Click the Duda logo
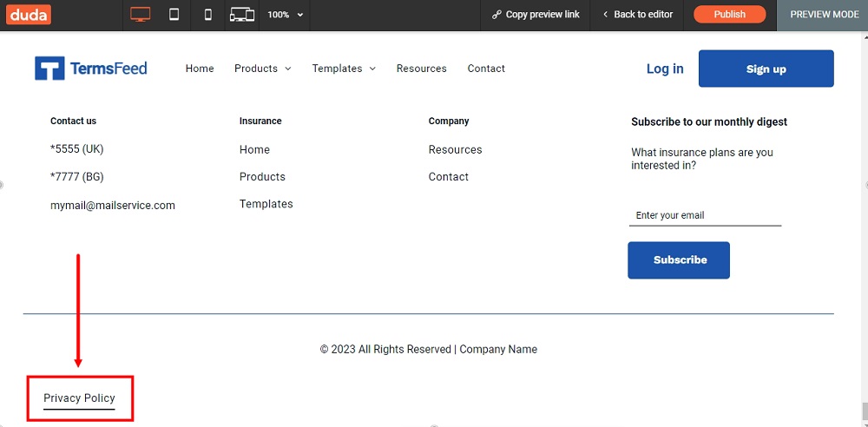The image size is (868, 427). [29, 15]
